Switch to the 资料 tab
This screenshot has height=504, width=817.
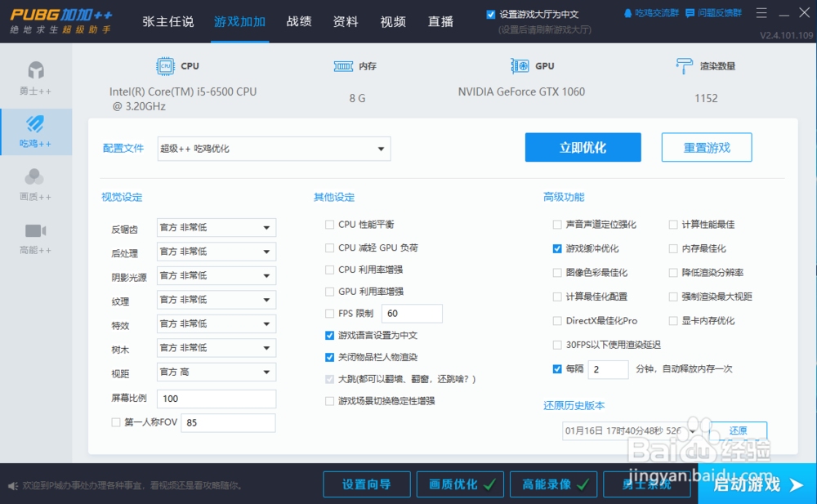point(346,22)
